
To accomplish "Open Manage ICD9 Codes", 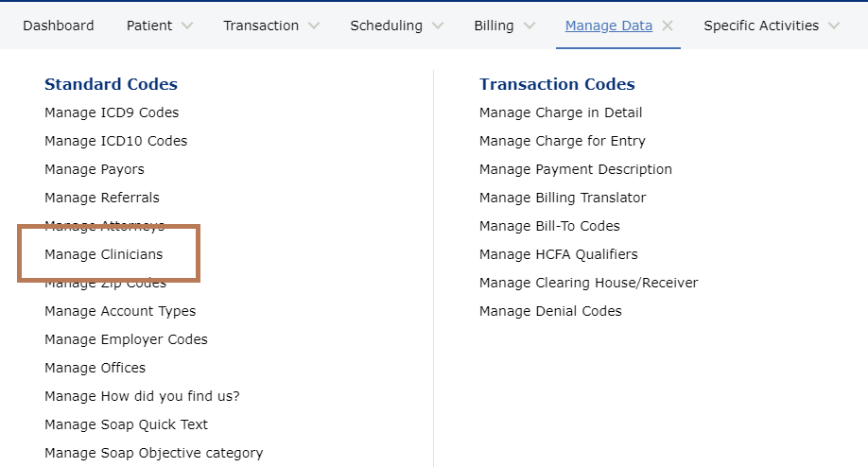I will [112, 112].
